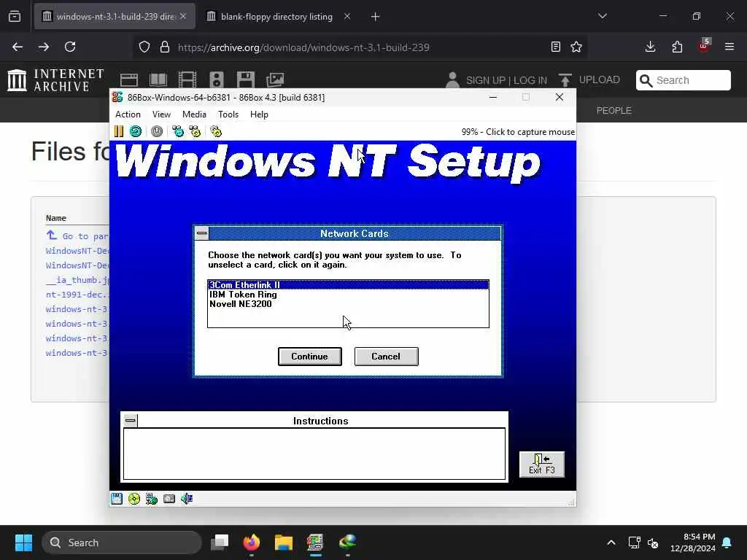The width and height of the screenshot is (747, 560).
Task: Click the Internet Archive logo
Action: tap(55, 80)
